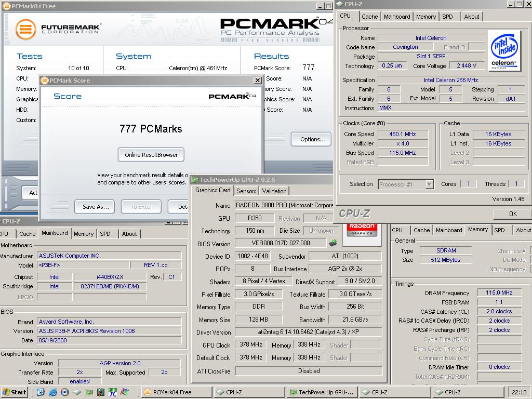532x399 pixels.
Task: Click the Code Name field Covington
Action: [405, 47]
